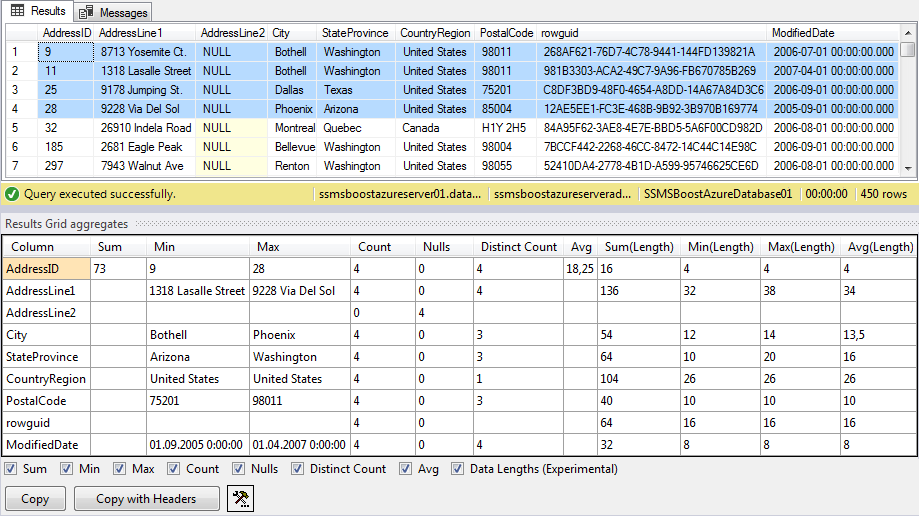Viewport: 919px width, 516px height.
Task: Click the '00:00:00' execution time entry
Action: pos(826,194)
